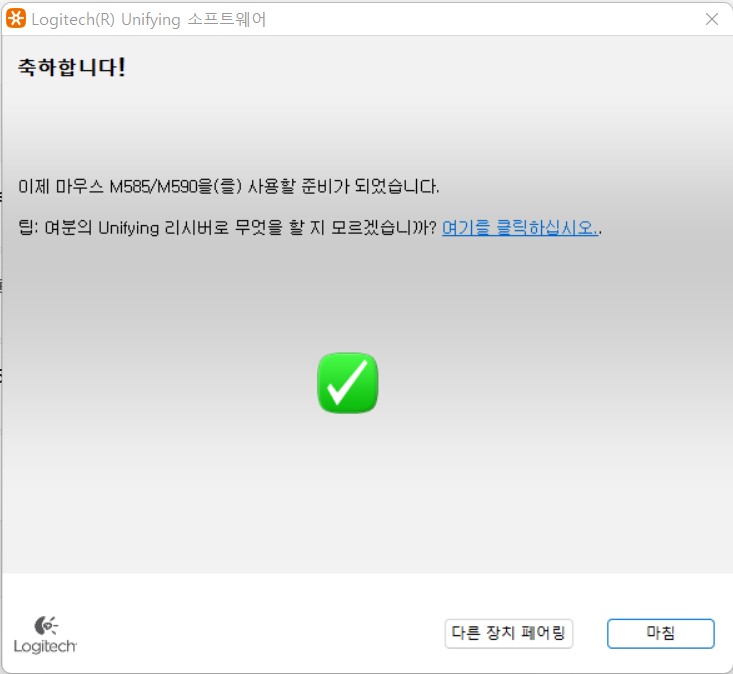Click the Unifying receiver tip text
The height and width of the screenshot is (674, 733).
click(227, 228)
